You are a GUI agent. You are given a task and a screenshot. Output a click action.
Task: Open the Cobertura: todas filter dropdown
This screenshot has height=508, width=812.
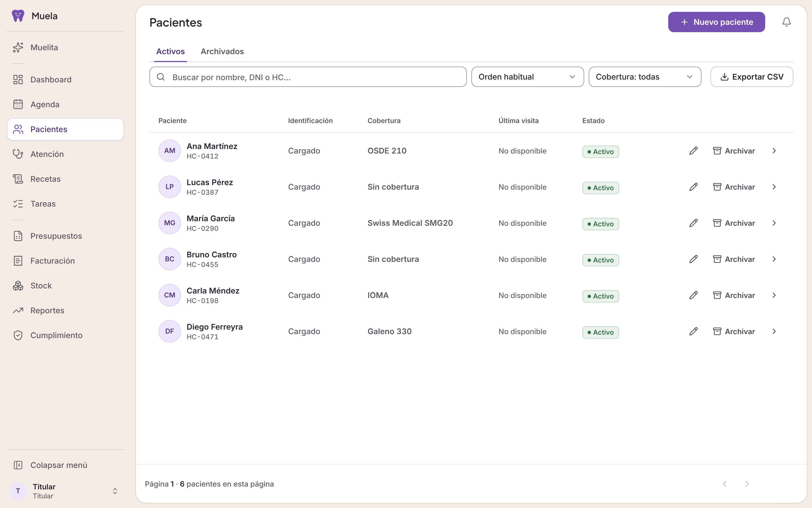pyautogui.click(x=645, y=77)
